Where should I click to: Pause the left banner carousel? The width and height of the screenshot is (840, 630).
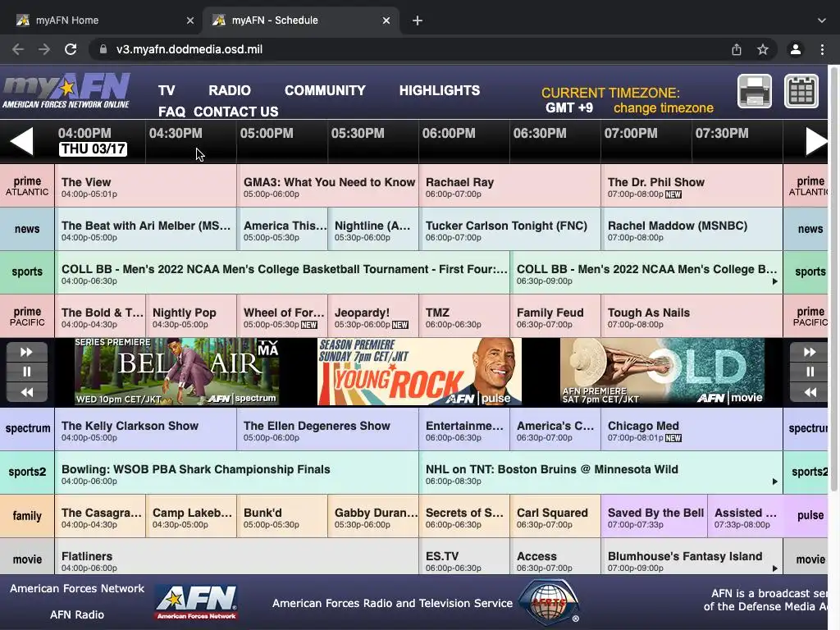point(27,372)
